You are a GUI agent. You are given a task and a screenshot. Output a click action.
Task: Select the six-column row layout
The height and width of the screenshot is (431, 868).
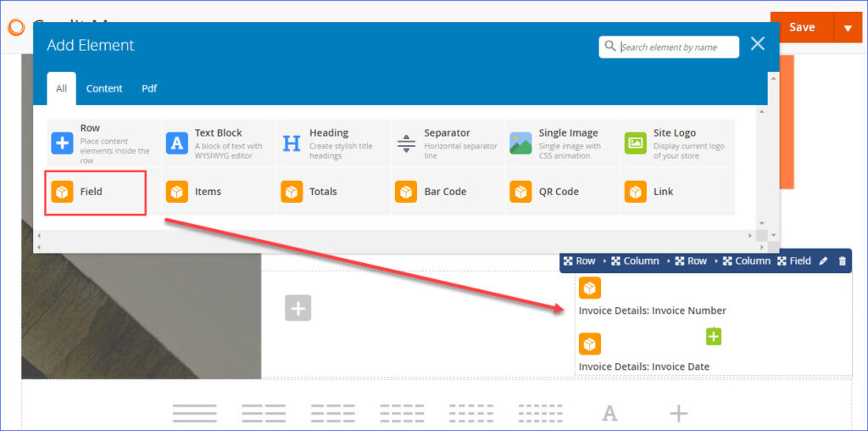tap(540, 413)
